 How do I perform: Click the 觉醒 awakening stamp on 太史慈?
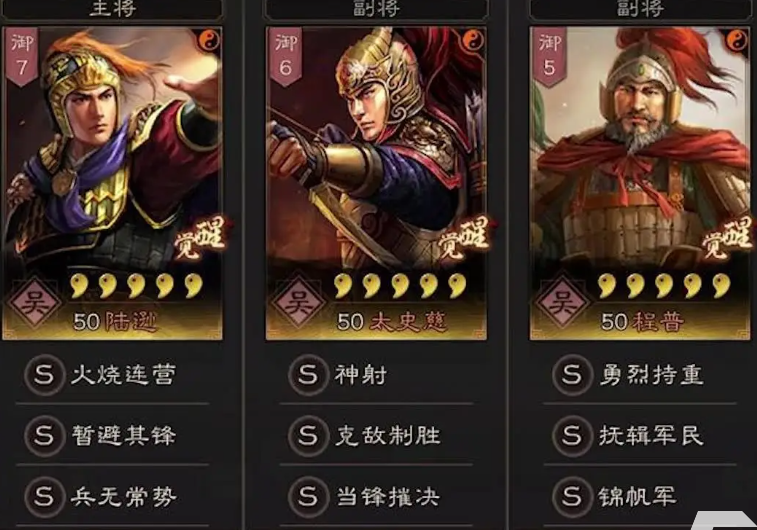click(464, 239)
